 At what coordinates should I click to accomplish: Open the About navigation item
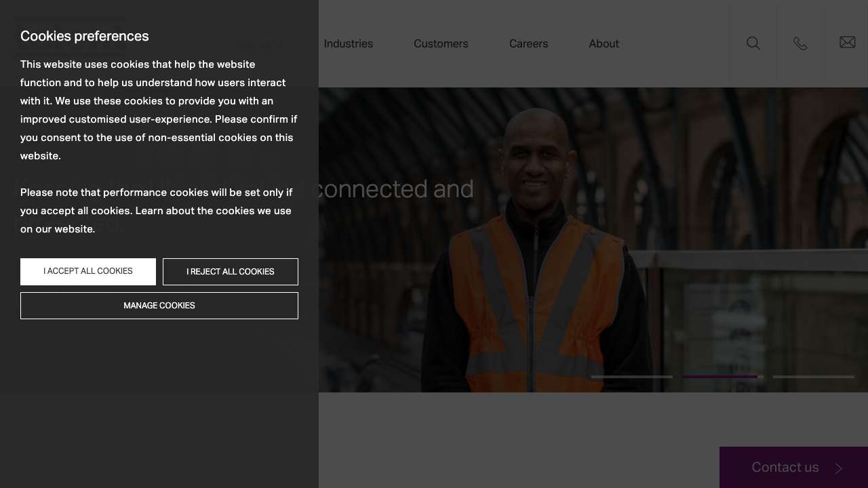604,44
